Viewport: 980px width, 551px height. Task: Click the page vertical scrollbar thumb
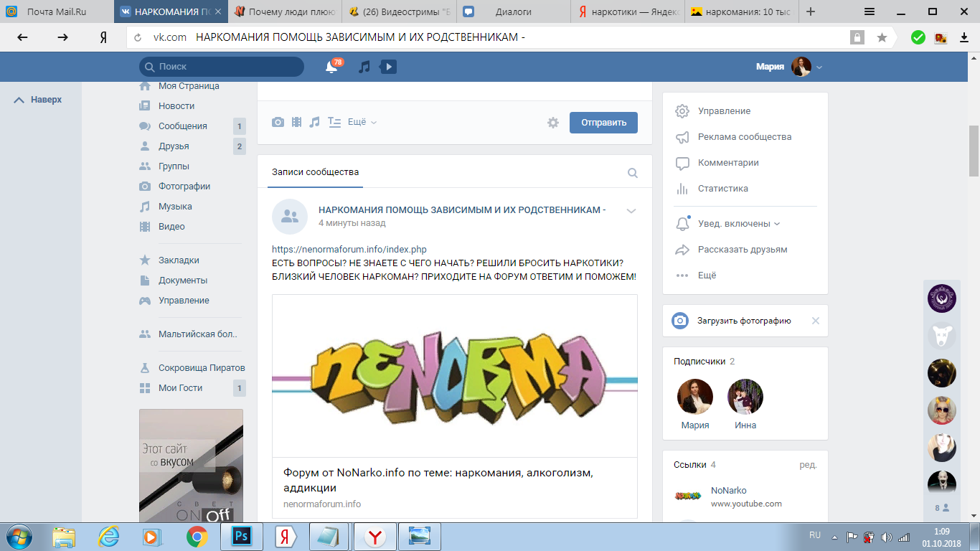click(974, 151)
